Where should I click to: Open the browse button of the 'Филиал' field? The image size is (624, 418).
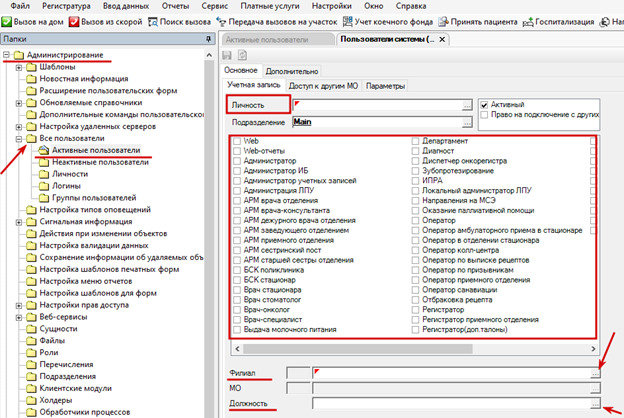[595, 373]
